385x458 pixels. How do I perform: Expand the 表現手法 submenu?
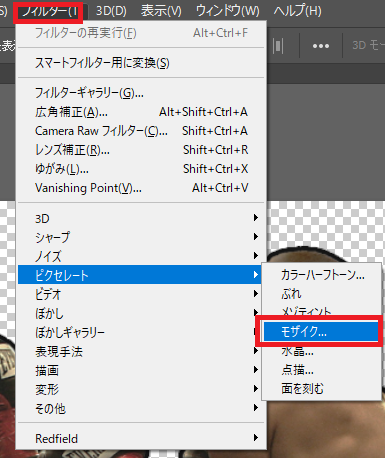coord(141,351)
